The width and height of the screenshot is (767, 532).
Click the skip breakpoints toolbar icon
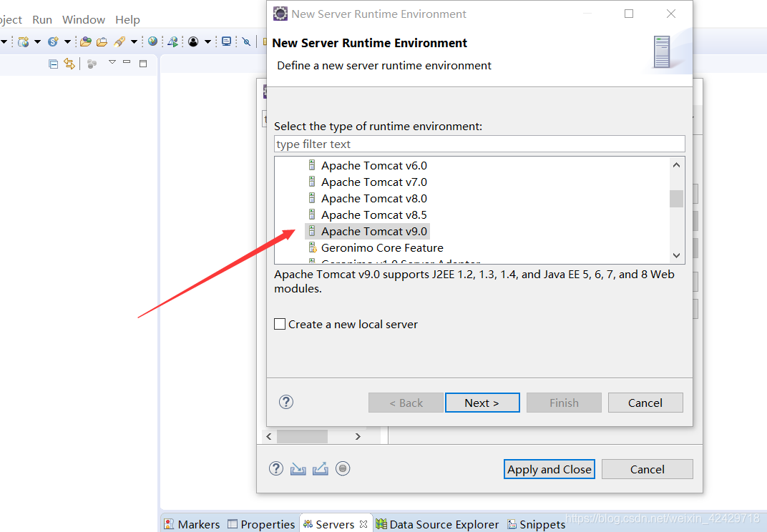coord(247,42)
